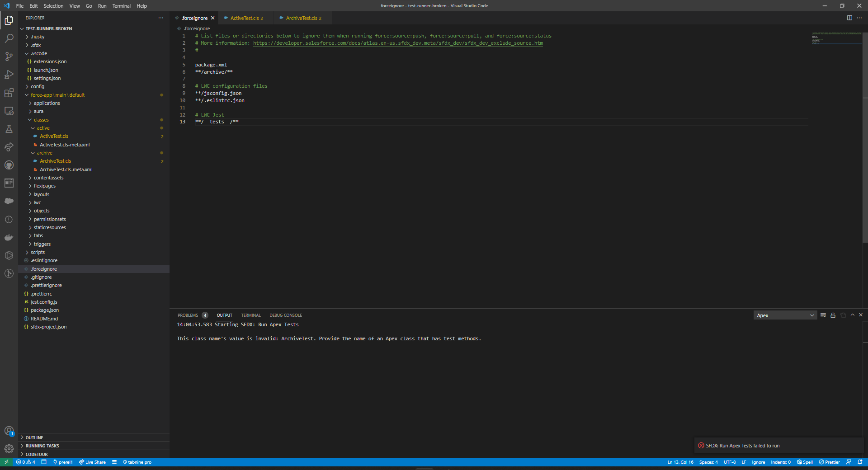The image size is (868, 470).
Task: Open the Run and Debug view
Action: pyautogui.click(x=9, y=75)
